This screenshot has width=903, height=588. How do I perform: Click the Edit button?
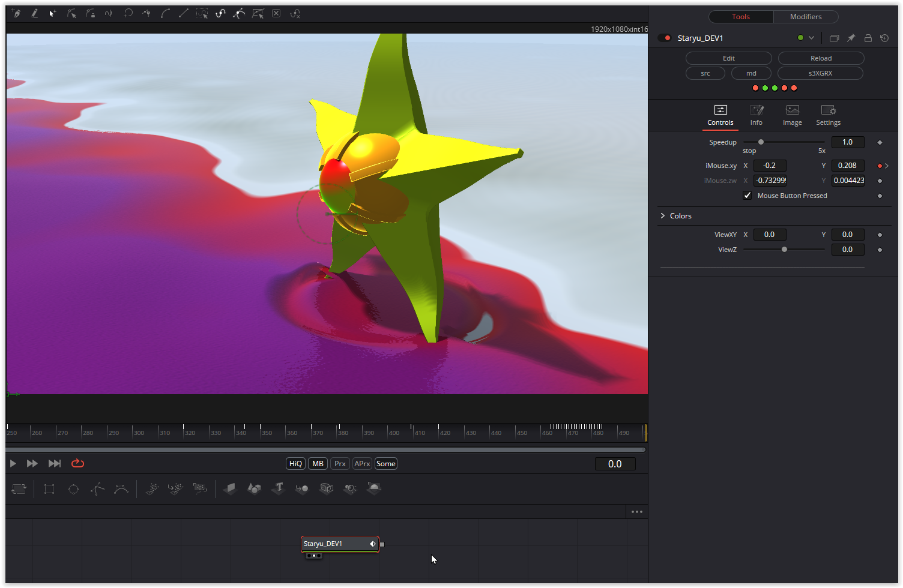(x=729, y=58)
